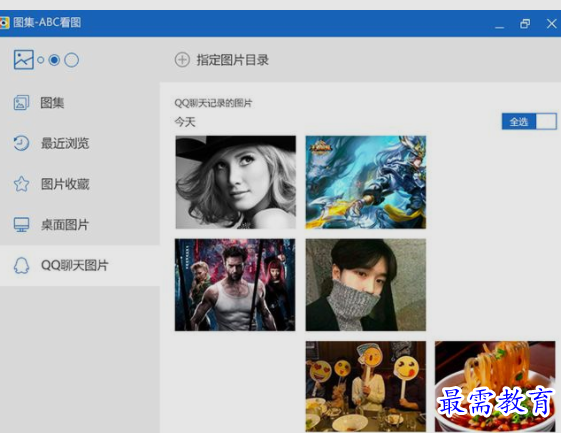Image resolution: width=561 pixels, height=433 pixels.
Task: Select the largest thumbnail size radio
Action: [x=72, y=60]
